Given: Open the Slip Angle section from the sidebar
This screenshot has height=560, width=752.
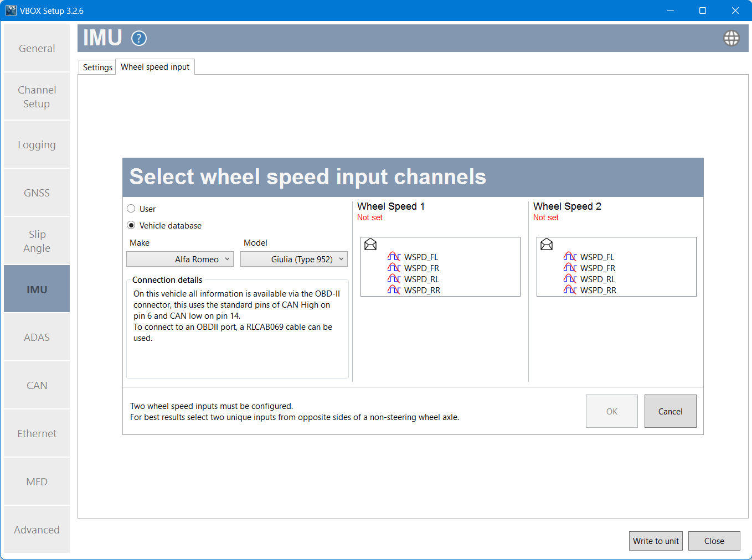Looking at the screenshot, I should point(37,241).
